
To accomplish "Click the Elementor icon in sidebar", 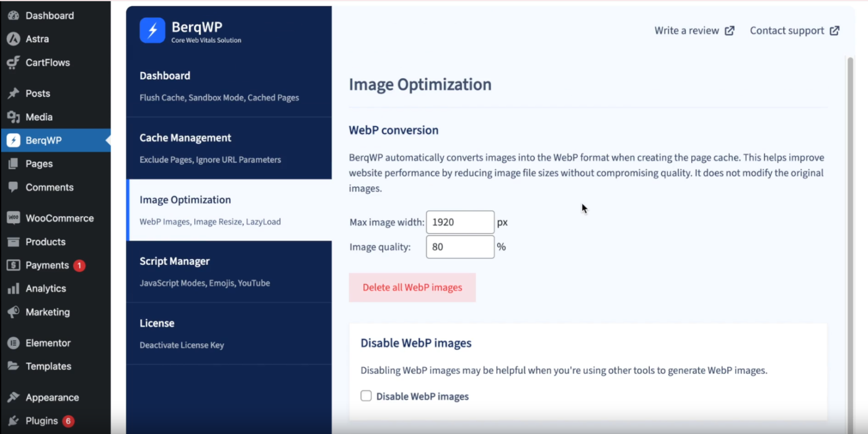I will 13,343.
